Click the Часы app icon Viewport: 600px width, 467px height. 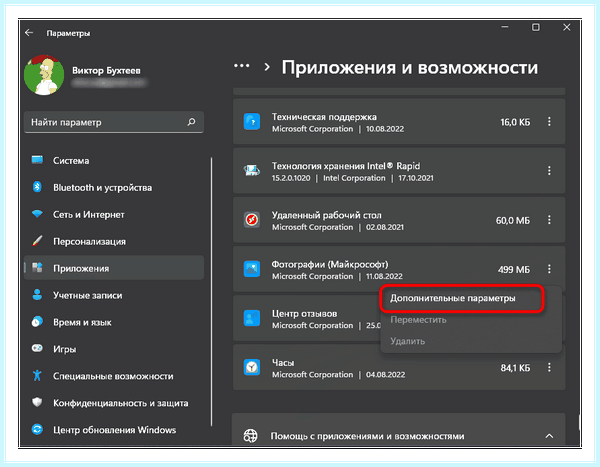[252, 367]
